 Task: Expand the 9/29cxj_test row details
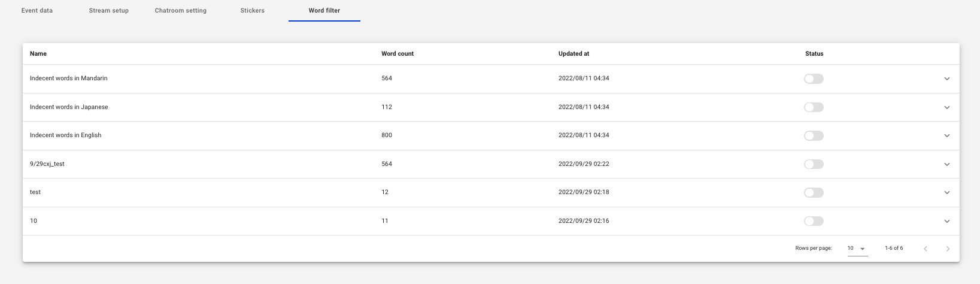point(947,164)
